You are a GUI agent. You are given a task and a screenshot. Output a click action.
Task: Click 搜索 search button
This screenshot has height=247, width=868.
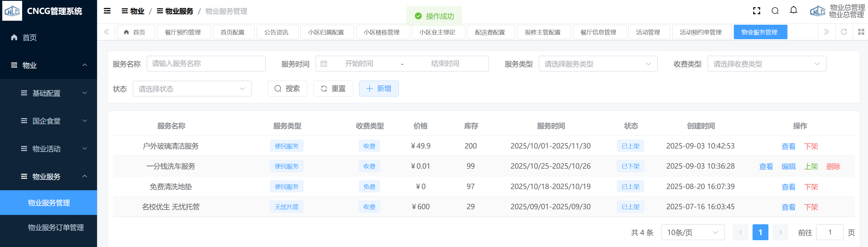[x=287, y=89]
